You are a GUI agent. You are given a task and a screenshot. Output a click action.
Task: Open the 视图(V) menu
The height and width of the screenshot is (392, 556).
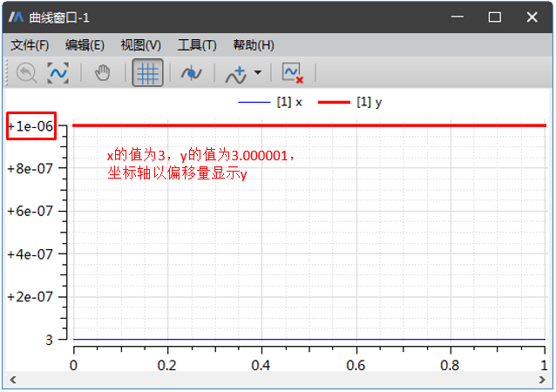140,45
